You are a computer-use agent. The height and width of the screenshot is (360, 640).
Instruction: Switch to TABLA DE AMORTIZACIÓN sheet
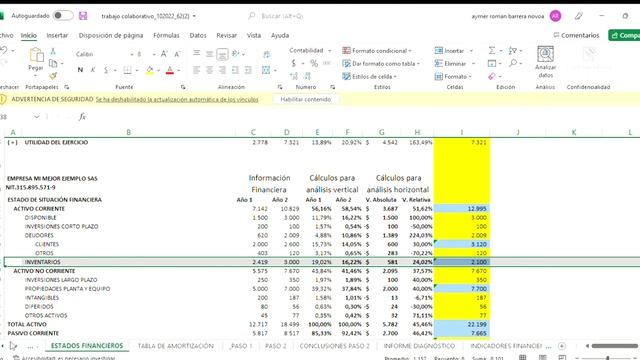click(x=176, y=346)
